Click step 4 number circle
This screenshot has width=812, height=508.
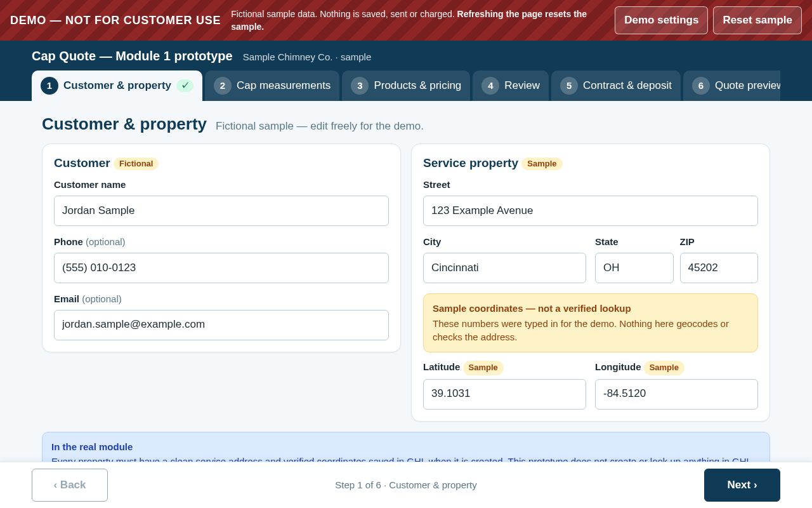[x=490, y=86]
